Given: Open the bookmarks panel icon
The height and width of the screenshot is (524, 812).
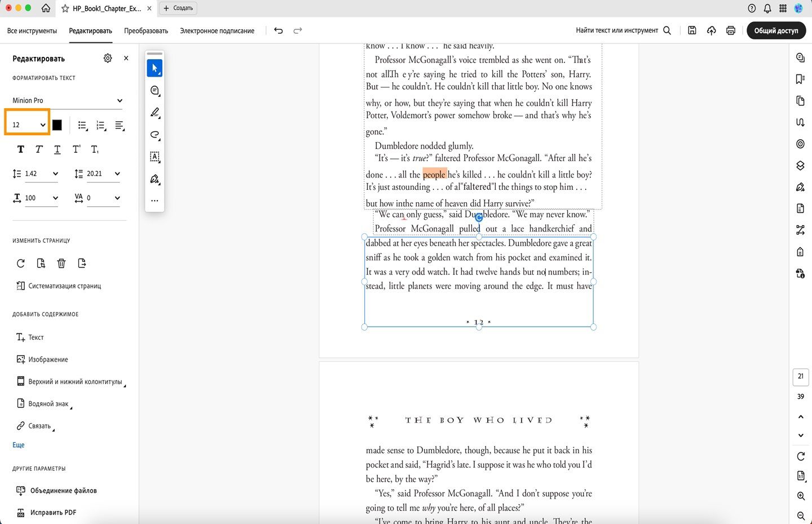Looking at the screenshot, I should point(800,79).
